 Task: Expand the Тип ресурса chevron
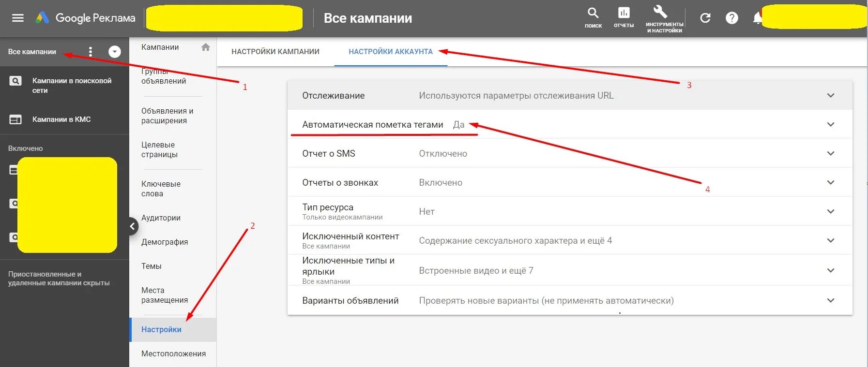[x=831, y=211]
